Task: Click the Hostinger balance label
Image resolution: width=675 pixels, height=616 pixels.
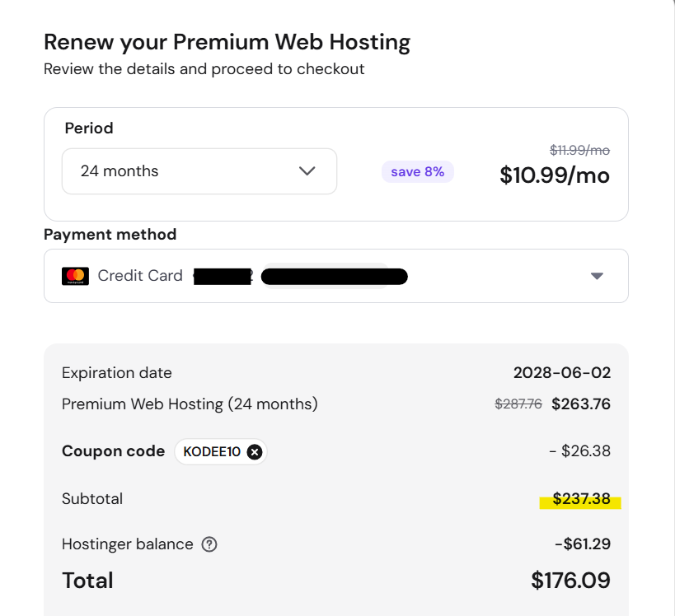Action: 128,544
